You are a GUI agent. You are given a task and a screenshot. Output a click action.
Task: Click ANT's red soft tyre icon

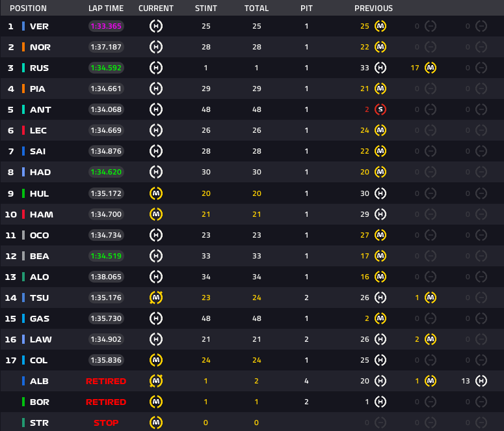point(380,109)
